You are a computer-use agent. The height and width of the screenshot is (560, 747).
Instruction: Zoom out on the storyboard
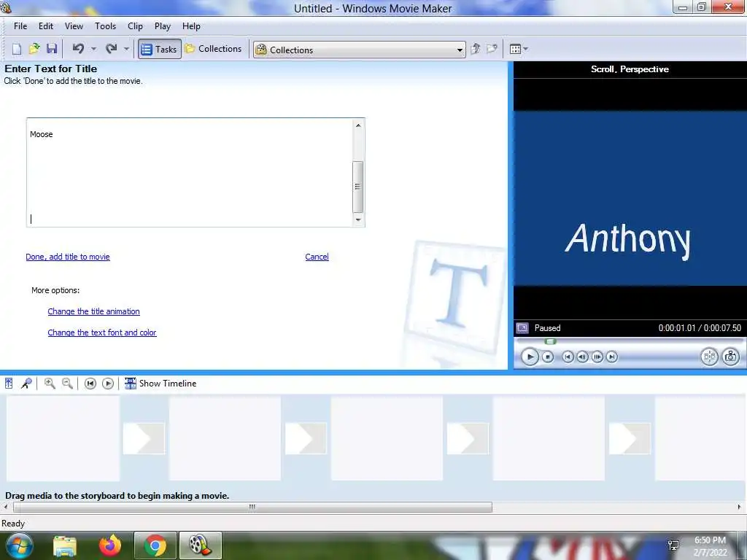(68, 384)
